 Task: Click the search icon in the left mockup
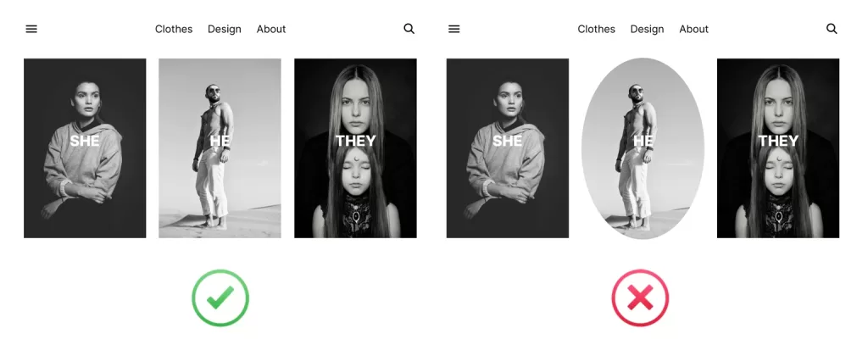click(409, 29)
